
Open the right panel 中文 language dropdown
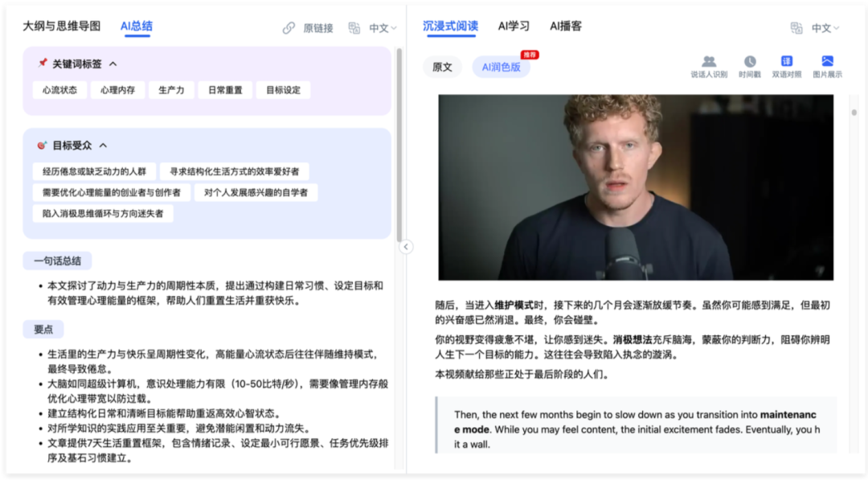click(x=825, y=27)
